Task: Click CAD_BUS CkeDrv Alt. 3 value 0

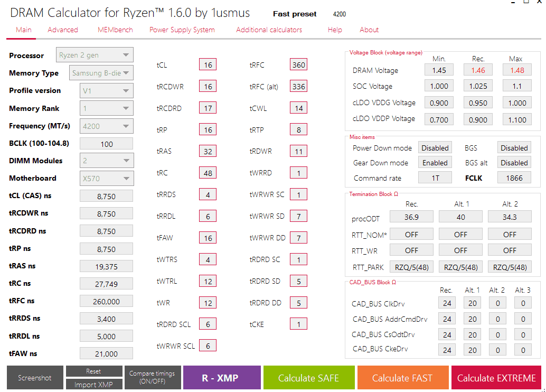Action: click(x=523, y=350)
